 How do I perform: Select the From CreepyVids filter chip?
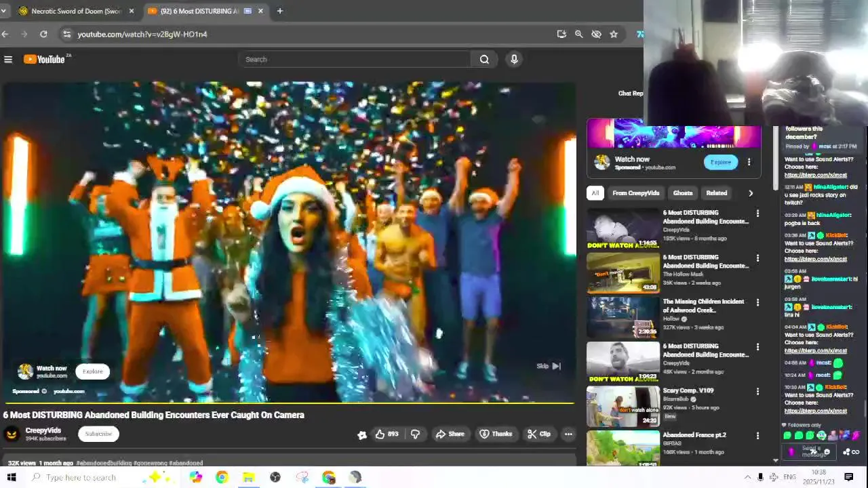[x=635, y=193]
